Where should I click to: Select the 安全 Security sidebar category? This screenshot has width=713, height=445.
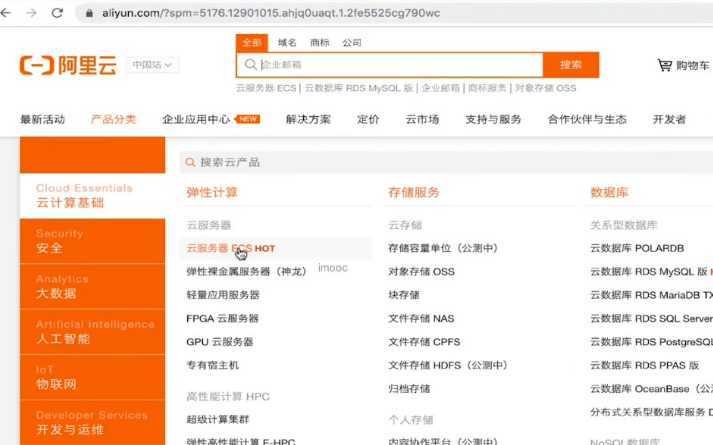coord(92,241)
